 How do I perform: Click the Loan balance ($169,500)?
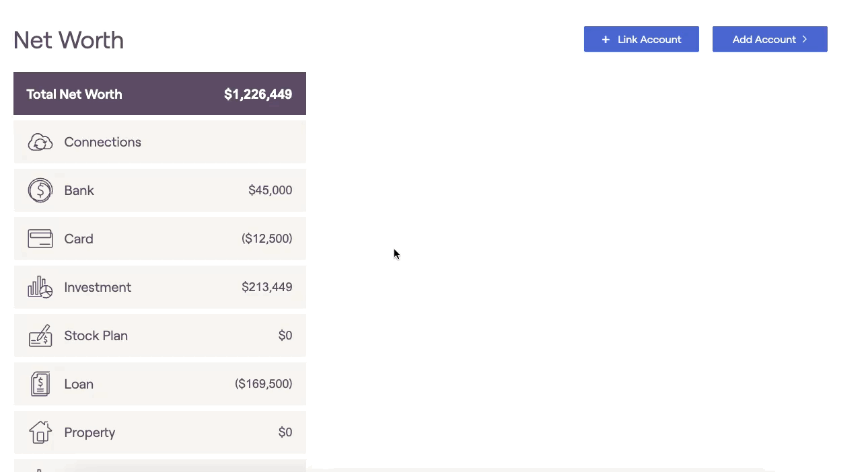coord(263,384)
